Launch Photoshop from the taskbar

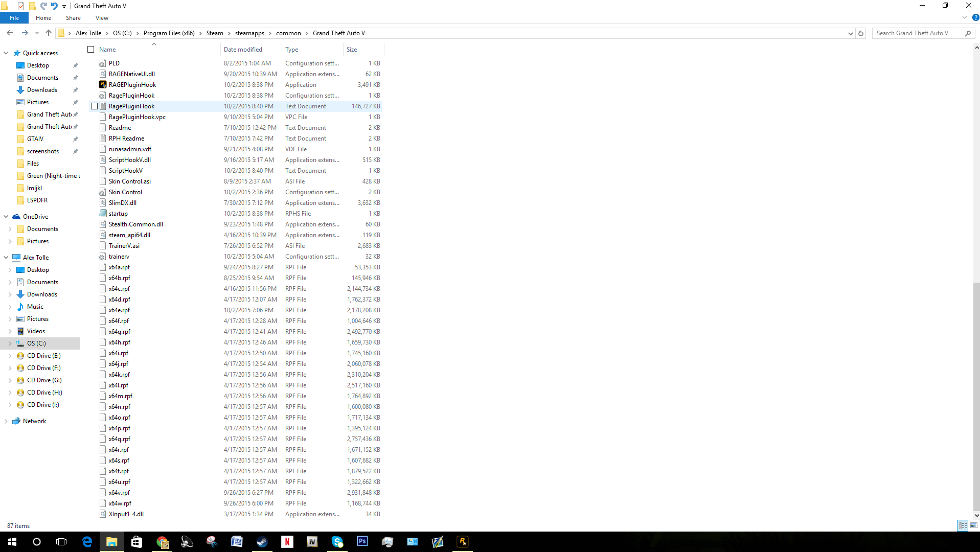362,542
